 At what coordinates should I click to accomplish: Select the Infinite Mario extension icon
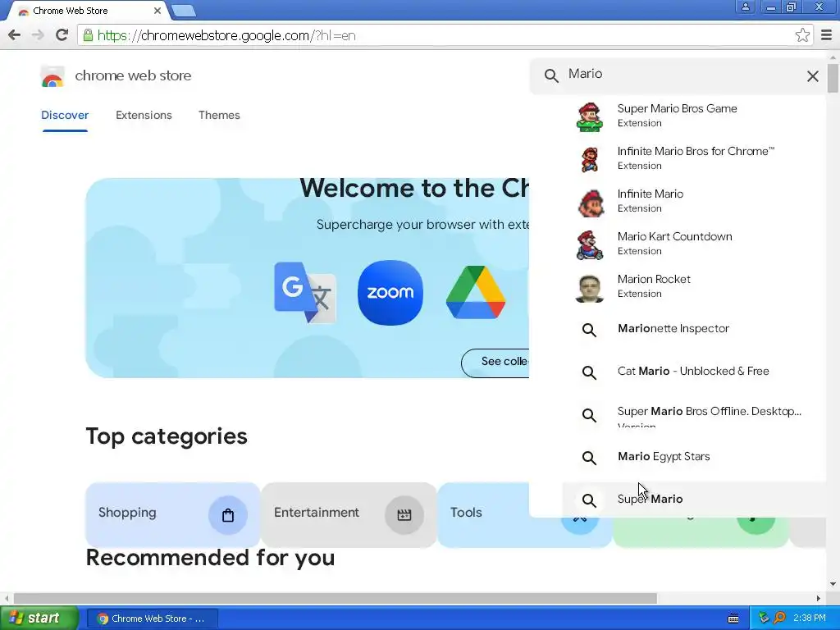[590, 202]
